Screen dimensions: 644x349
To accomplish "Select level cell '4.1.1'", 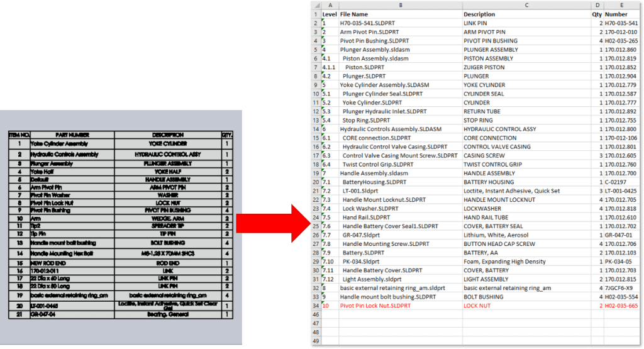I will 330,67.
